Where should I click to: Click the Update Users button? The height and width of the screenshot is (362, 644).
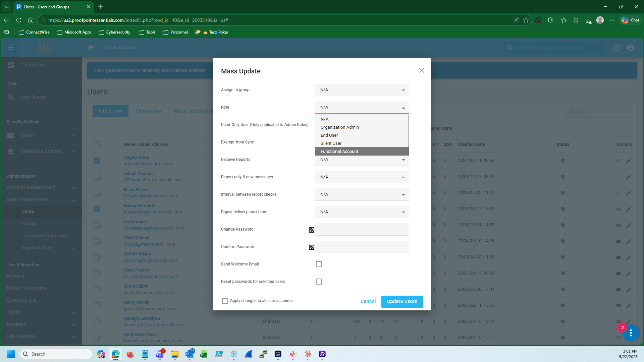pos(402,301)
